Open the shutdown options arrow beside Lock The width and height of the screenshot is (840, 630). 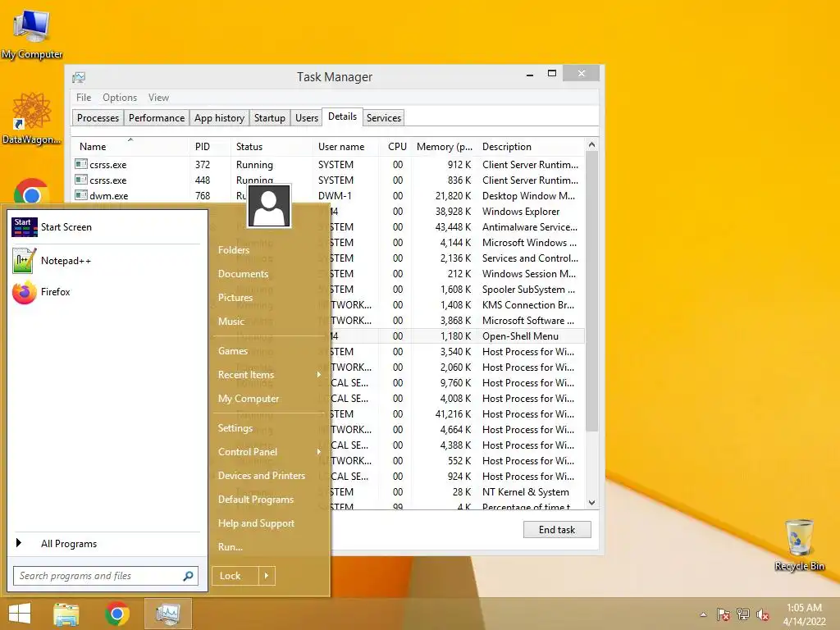(267, 576)
